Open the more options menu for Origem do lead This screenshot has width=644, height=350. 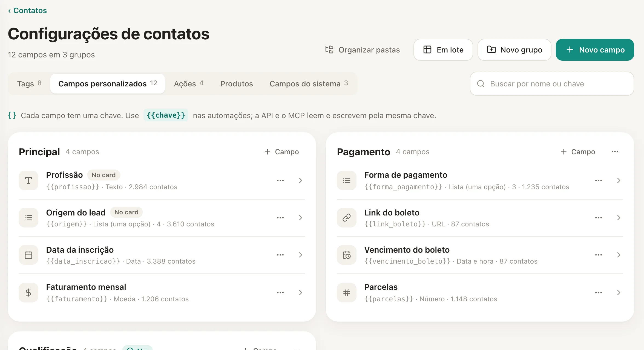tap(280, 218)
